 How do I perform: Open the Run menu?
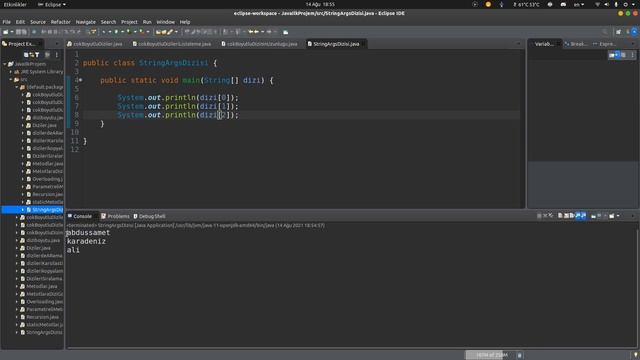click(147, 22)
